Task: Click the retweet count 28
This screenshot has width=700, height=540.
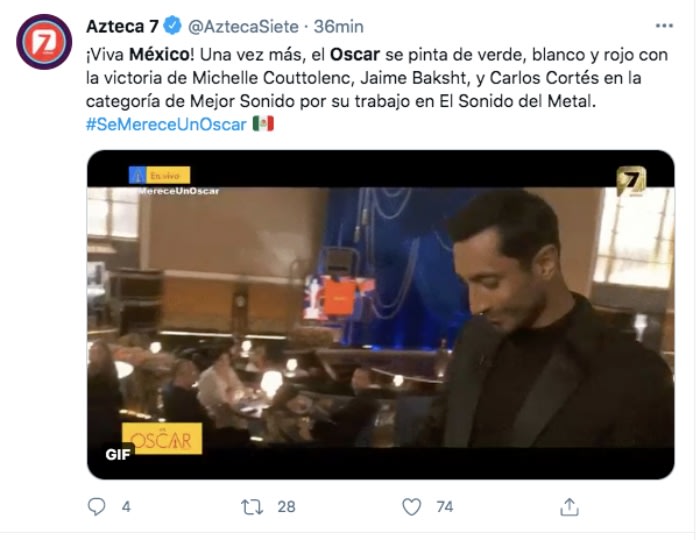Action: pos(286,507)
